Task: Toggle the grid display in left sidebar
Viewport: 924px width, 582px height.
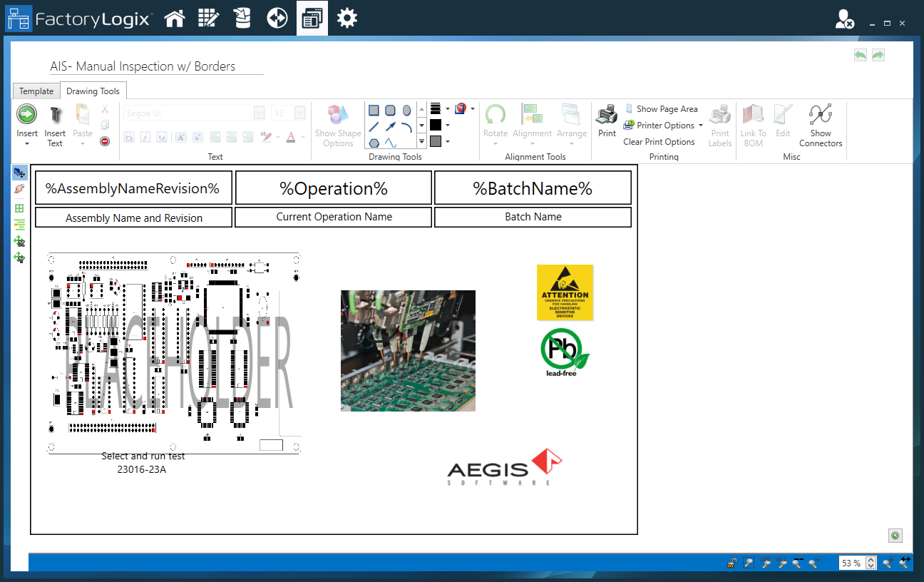Action: (x=19, y=208)
